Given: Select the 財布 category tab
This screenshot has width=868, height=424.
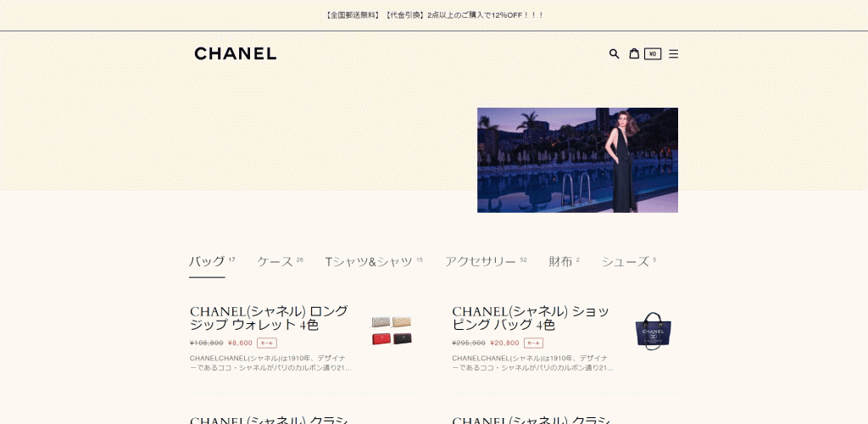Looking at the screenshot, I should pos(560,261).
